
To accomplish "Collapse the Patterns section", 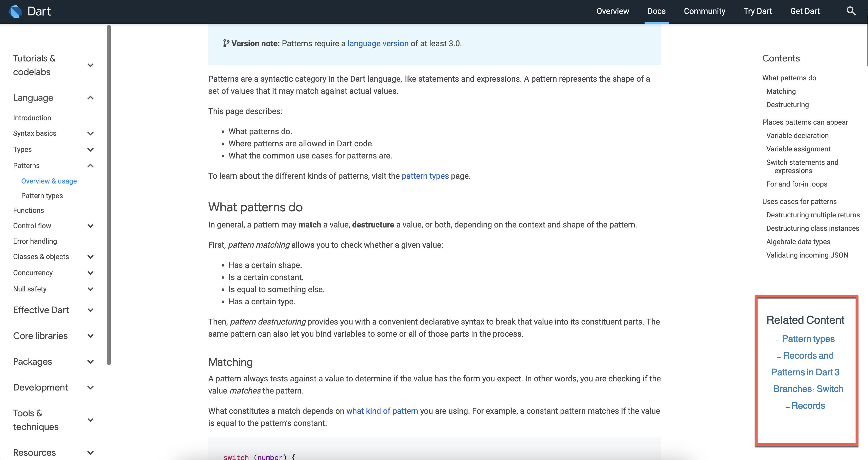I will click(90, 166).
